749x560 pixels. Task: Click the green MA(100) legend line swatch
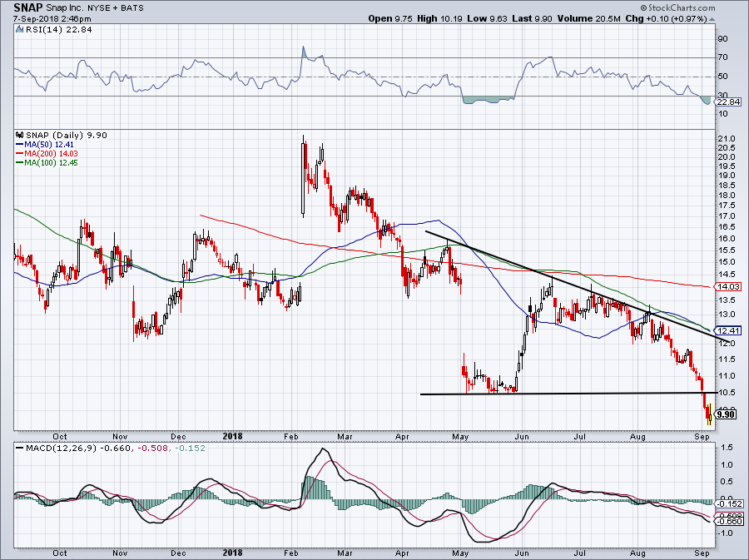click(20, 163)
